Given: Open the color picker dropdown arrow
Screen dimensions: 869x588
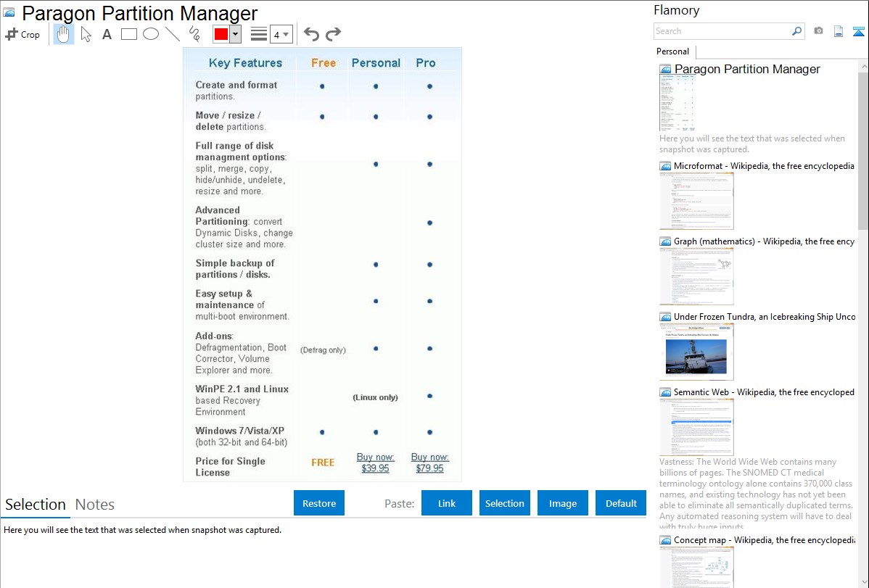Looking at the screenshot, I should (x=236, y=34).
